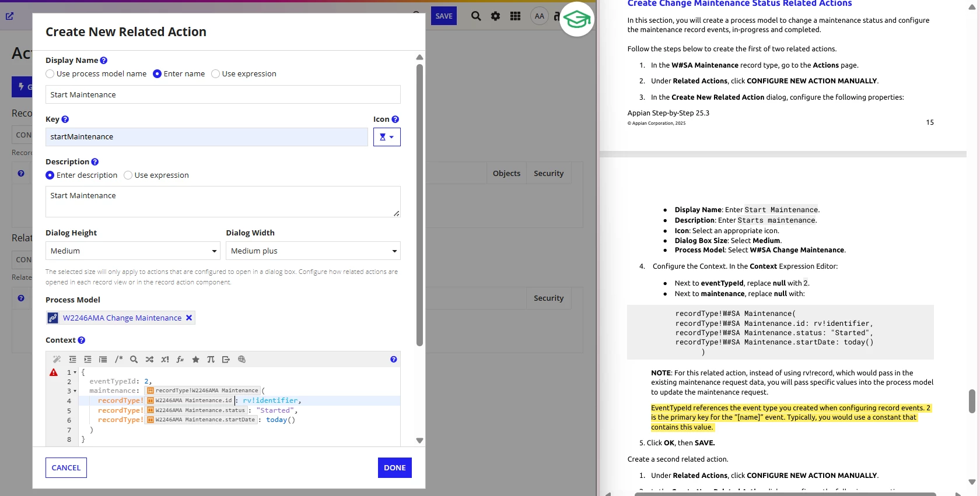Click the SAVE button in the header
Viewport: 980px width, 496px height.
[x=444, y=16]
